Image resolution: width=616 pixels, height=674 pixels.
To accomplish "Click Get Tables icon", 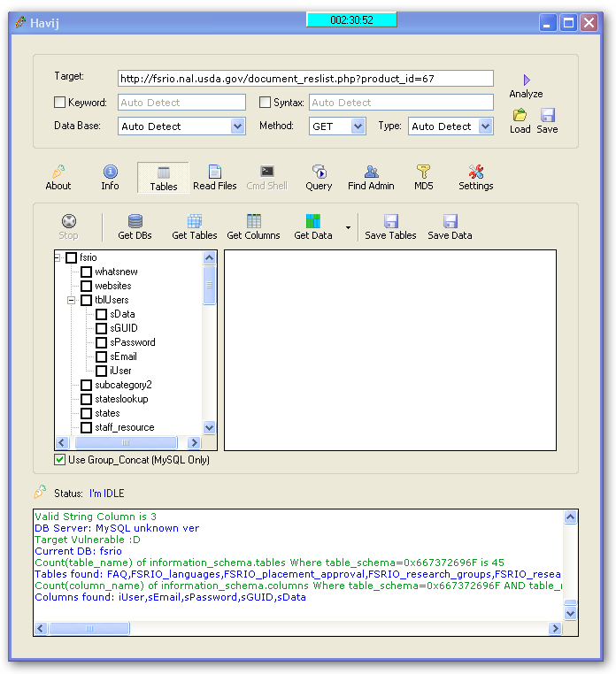I will click(195, 221).
